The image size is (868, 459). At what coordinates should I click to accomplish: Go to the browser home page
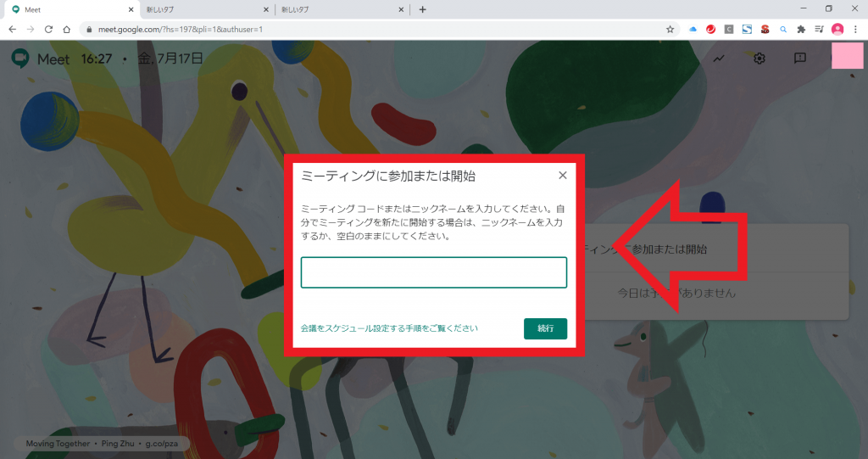66,30
